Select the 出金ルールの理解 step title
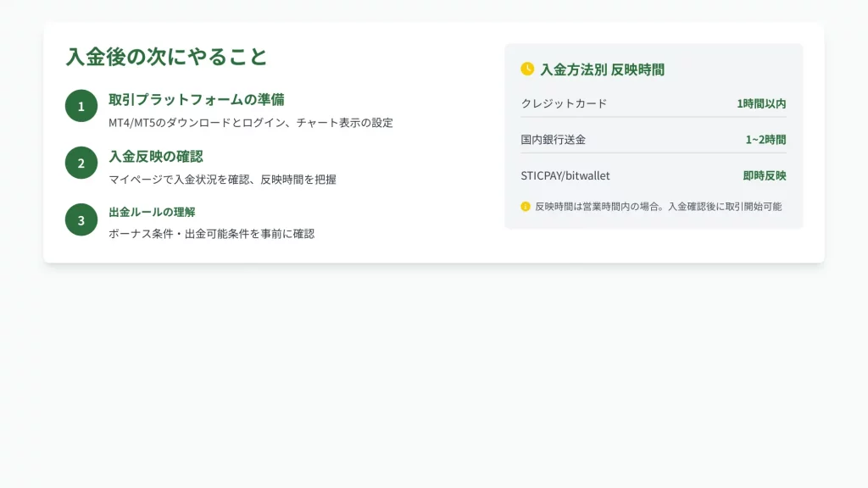Viewport: 868px width, 488px height. [152, 212]
